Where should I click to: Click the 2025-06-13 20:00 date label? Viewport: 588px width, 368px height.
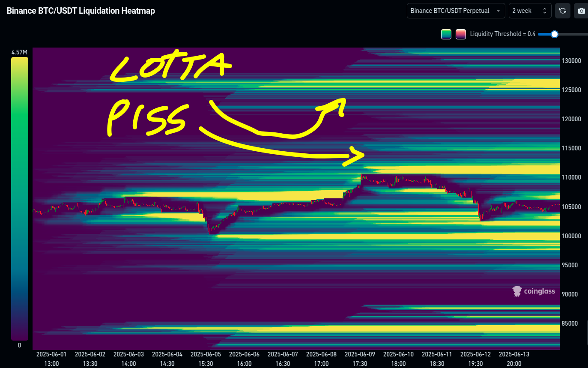click(514, 359)
